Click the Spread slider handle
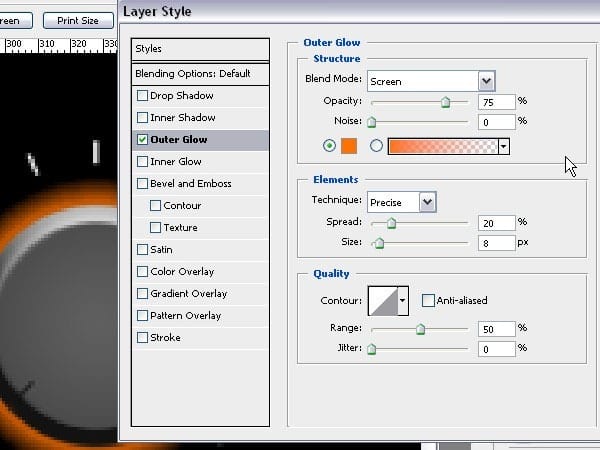Viewport: 600px width, 450px height. [x=391, y=223]
